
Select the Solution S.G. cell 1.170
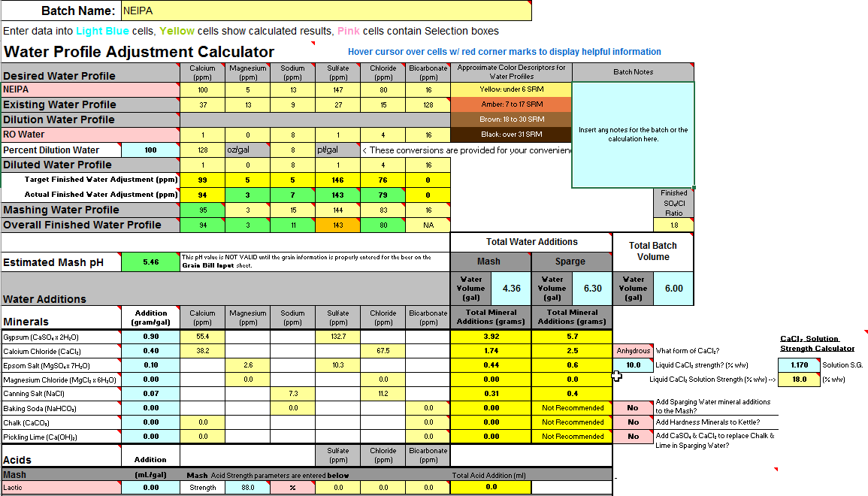799,365
